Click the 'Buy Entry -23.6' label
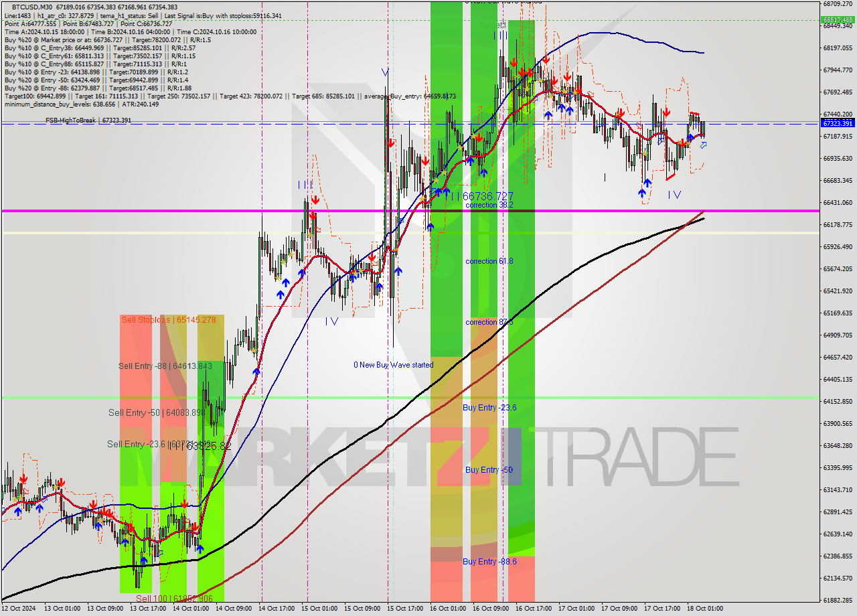 (x=489, y=407)
